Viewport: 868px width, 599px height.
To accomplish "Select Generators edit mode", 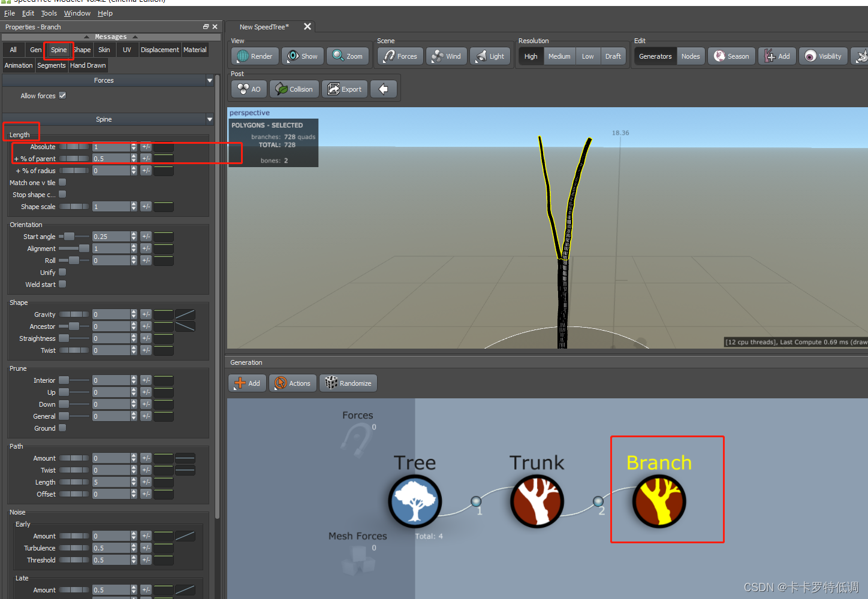I will pos(655,56).
